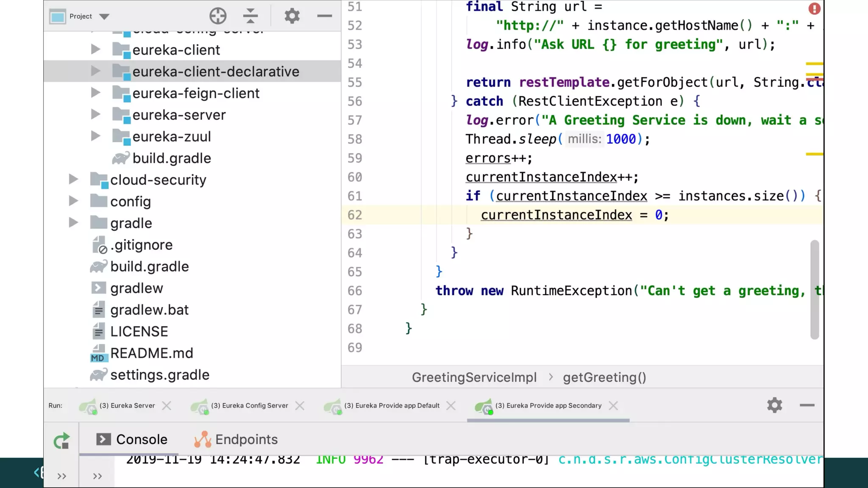This screenshot has width=868, height=488.
Task: Open Run tool window settings gear
Action: pos(774,405)
